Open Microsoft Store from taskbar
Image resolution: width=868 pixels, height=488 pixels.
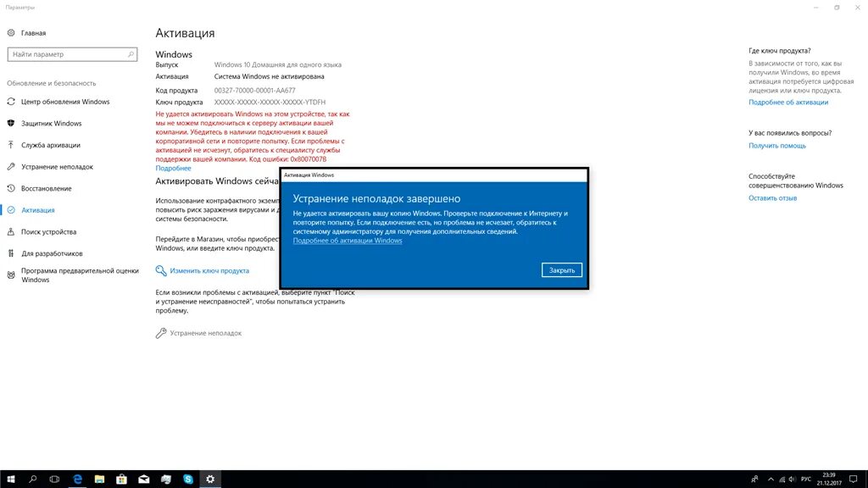(122, 480)
